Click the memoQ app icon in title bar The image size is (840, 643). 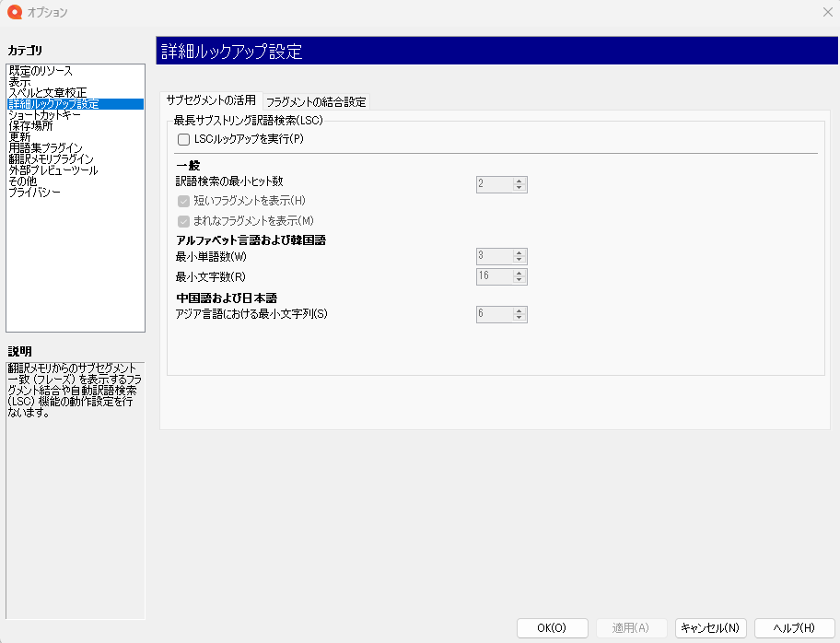pyautogui.click(x=14, y=12)
